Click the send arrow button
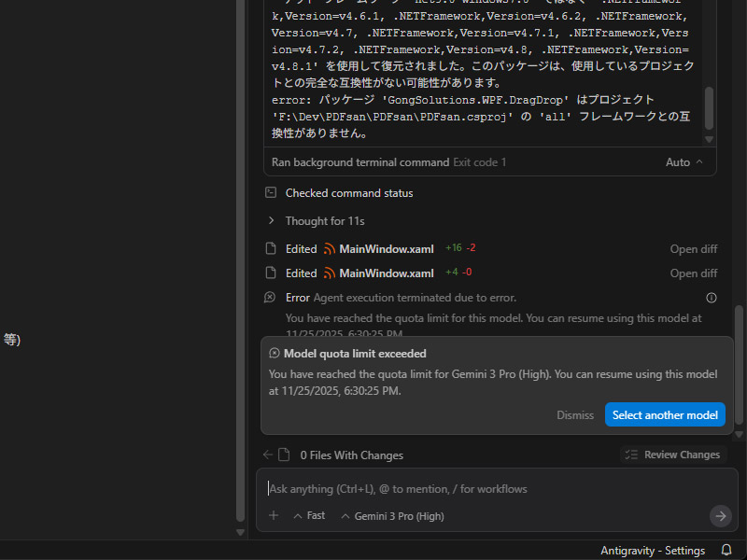This screenshot has height=560, width=747. click(x=720, y=516)
